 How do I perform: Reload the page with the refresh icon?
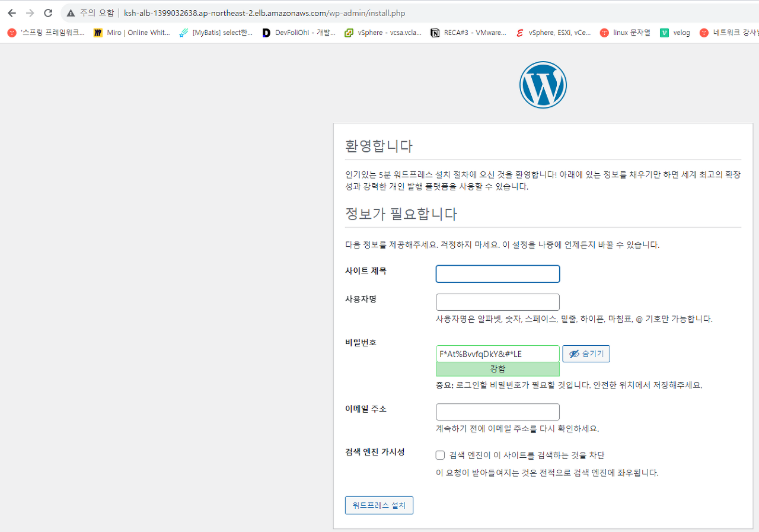point(49,13)
